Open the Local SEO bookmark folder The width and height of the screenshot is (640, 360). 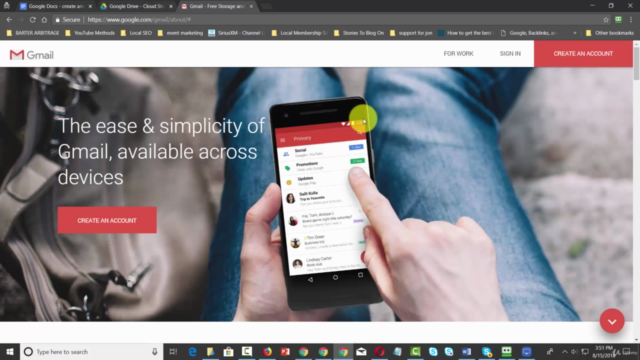pyautogui.click(x=136, y=33)
